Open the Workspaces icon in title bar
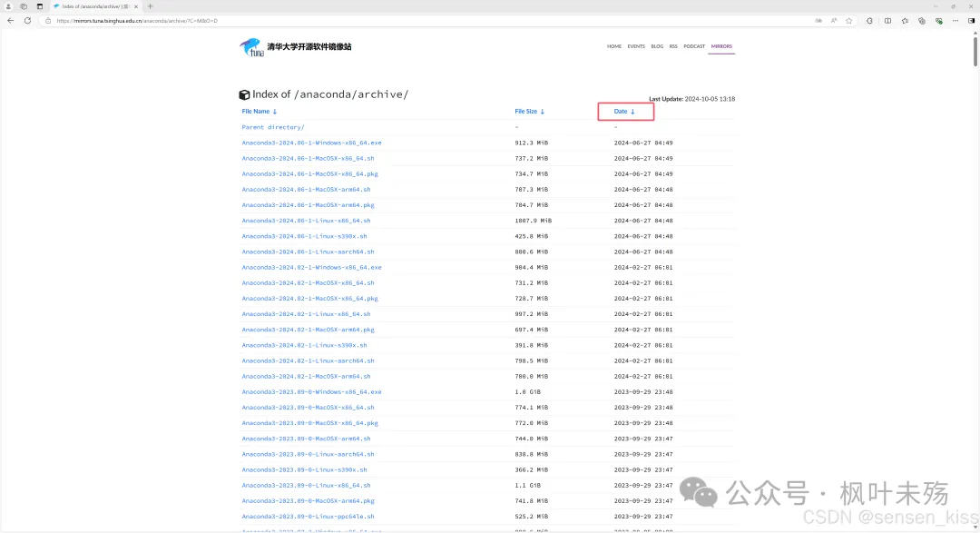 pyautogui.click(x=24, y=6)
